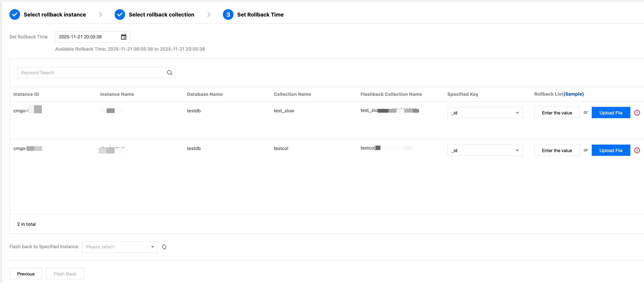Click the red warning icon in testcol row
The image size is (644, 283).
pos(637,150)
